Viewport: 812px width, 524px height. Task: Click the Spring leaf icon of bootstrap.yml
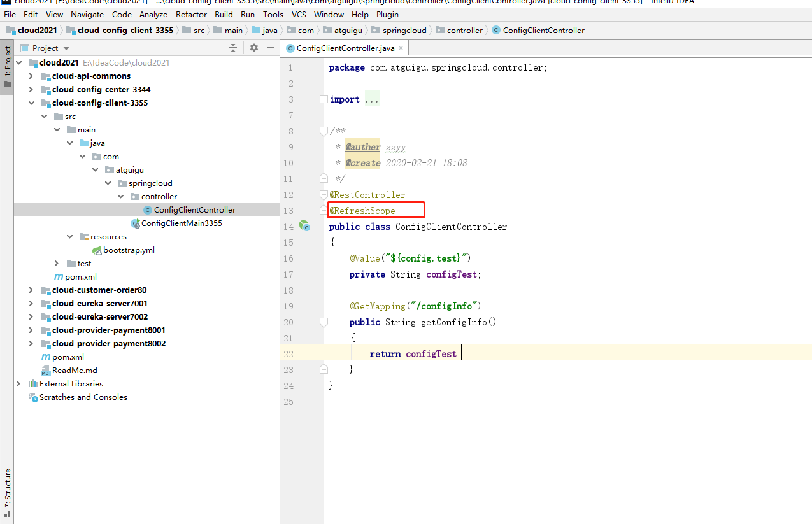(97, 250)
